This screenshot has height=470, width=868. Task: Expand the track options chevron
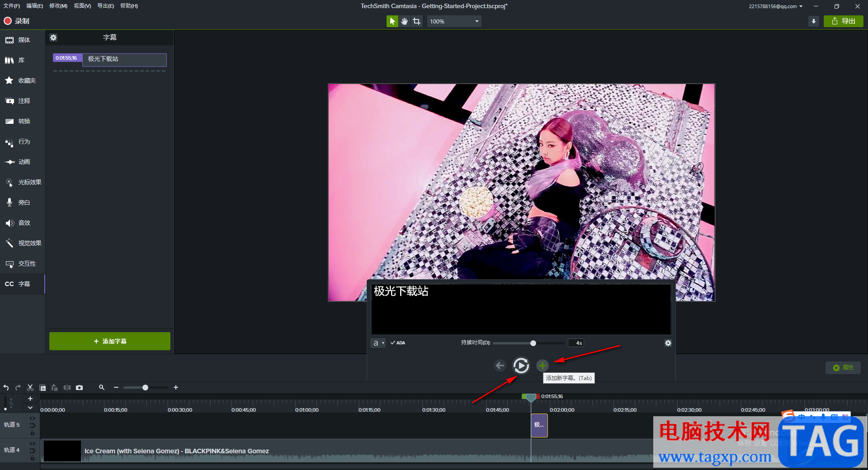(30, 408)
